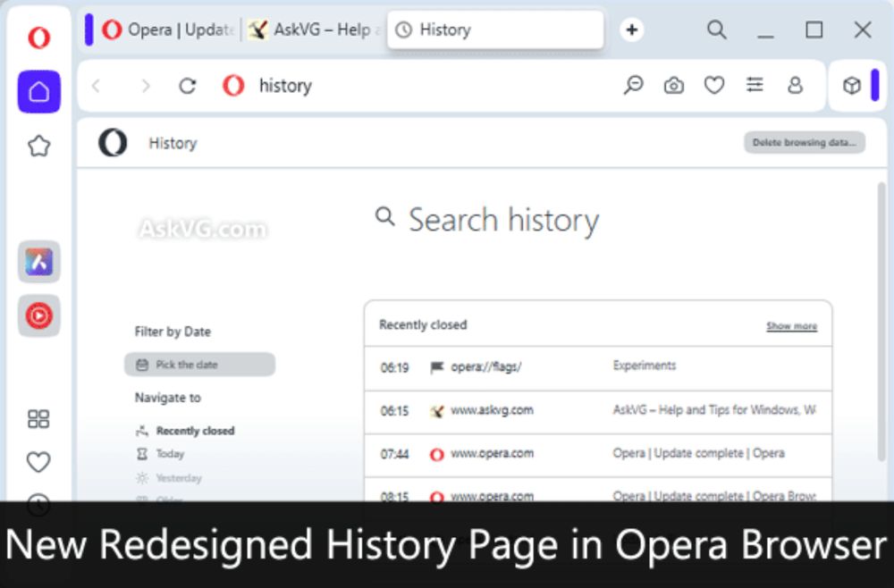Open the Workspaces grid icon in sidebar
This screenshot has height=588, width=894.
coord(38,419)
